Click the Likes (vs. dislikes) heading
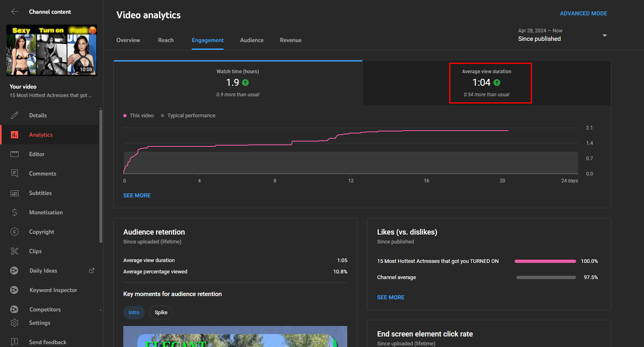Screen dimensions: 644x347 click(x=407, y=232)
